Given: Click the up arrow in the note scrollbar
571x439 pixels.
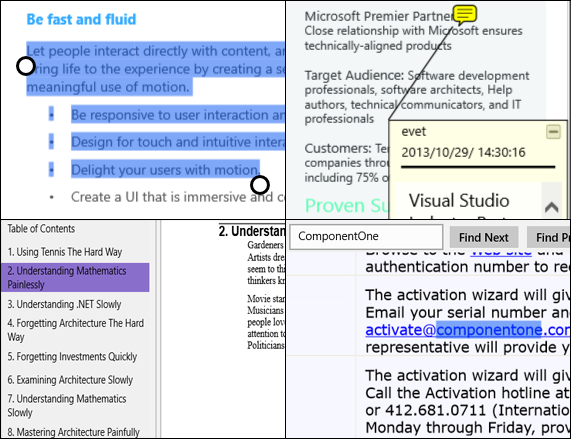Looking at the screenshot, I should 552,207.
